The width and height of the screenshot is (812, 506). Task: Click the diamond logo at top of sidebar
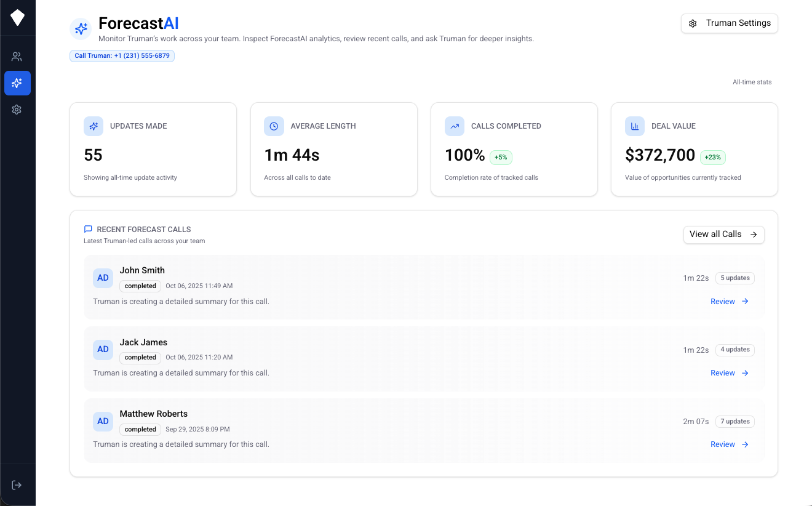[x=17, y=17]
